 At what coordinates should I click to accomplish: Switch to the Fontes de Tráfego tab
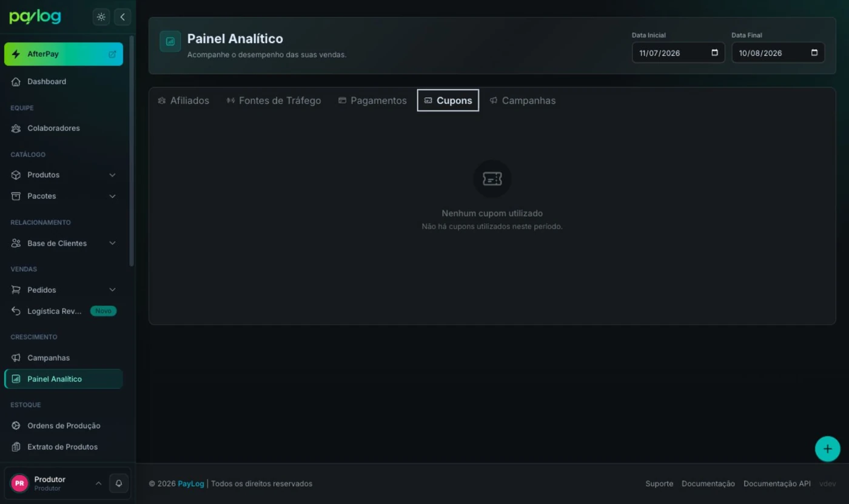click(x=273, y=101)
